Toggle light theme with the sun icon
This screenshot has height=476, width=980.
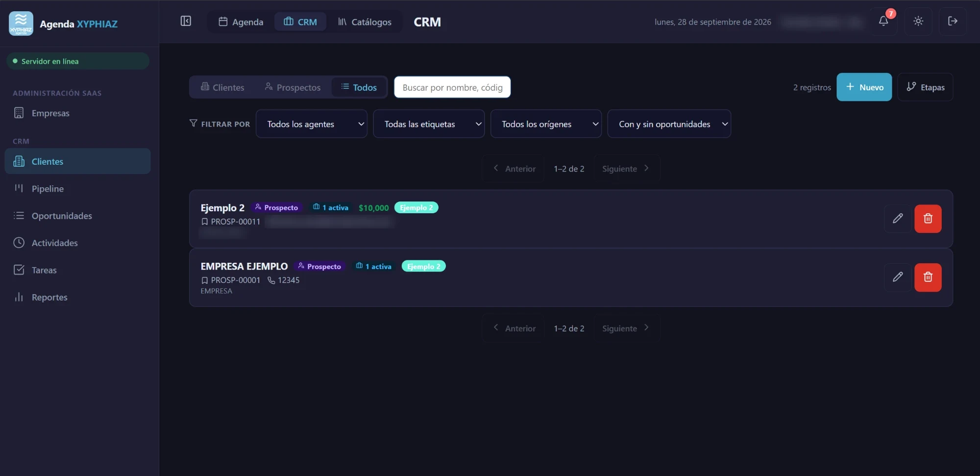[x=918, y=21]
